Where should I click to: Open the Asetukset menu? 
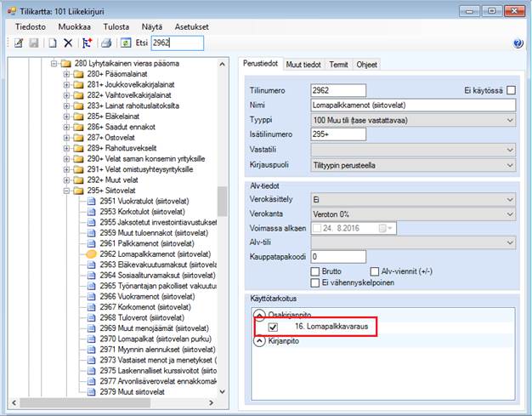pyautogui.click(x=192, y=27)
